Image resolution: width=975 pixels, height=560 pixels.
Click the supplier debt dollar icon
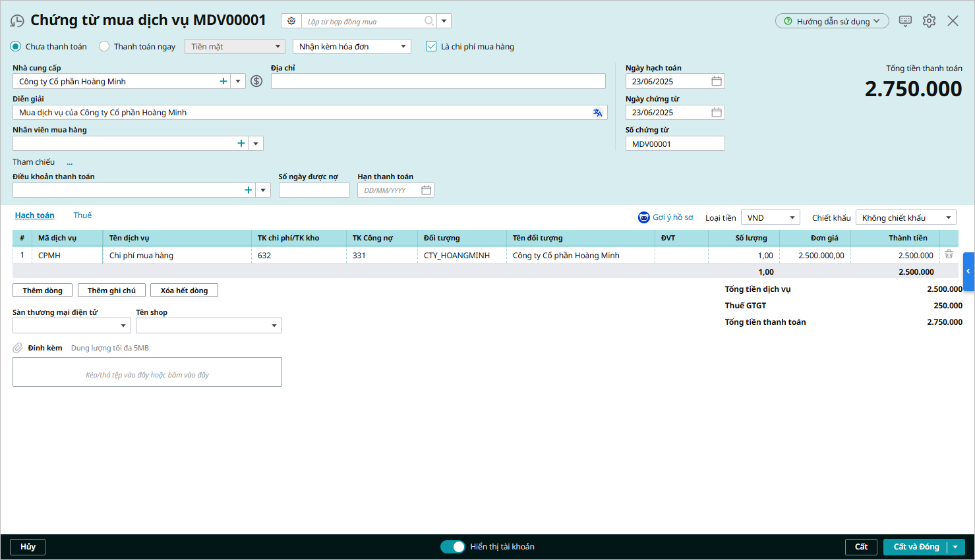click(256, 81)
